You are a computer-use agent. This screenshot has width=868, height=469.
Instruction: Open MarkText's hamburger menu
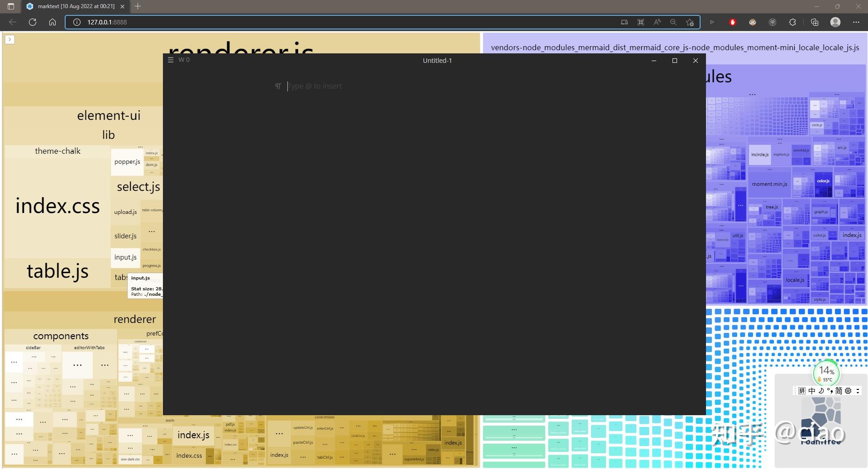point(171,59)
